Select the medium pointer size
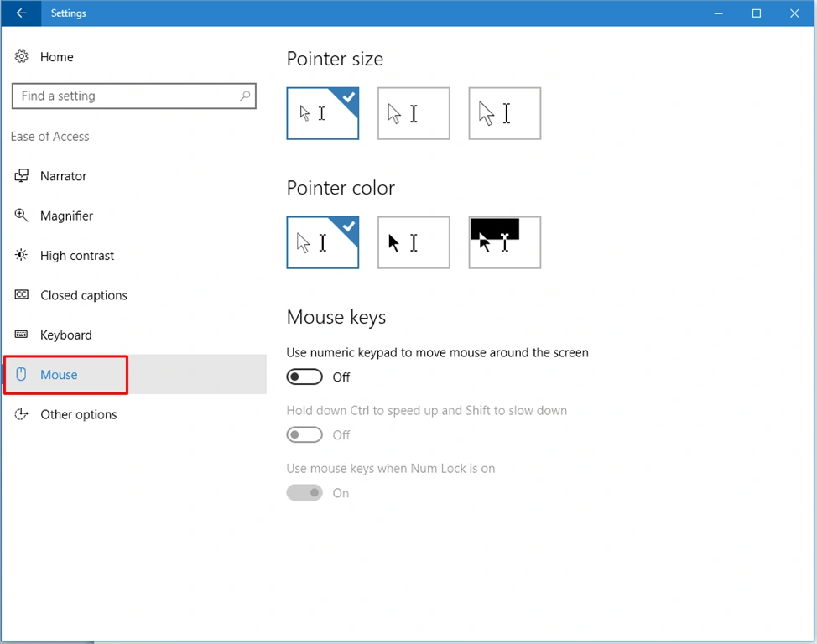Screen dimensions: 817x644 coord(414,113)
